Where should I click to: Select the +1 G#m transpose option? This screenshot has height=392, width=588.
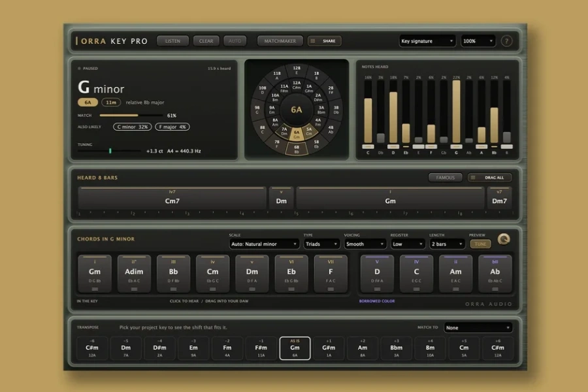tap(329, 348)
